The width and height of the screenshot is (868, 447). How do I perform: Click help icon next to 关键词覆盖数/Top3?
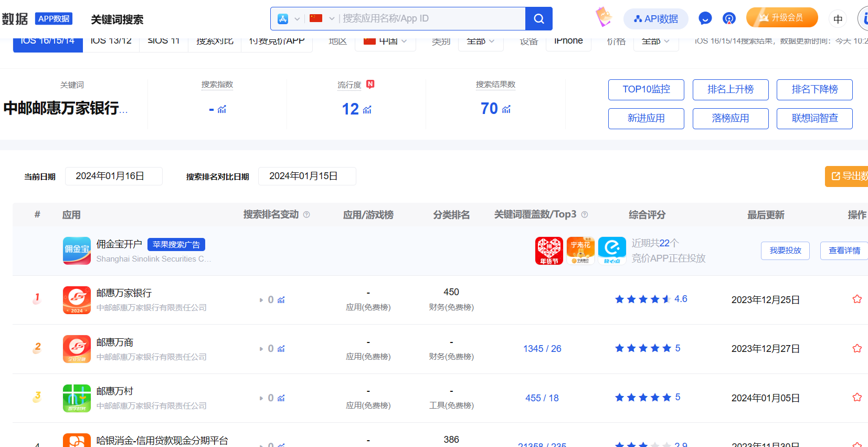point(585,215)
